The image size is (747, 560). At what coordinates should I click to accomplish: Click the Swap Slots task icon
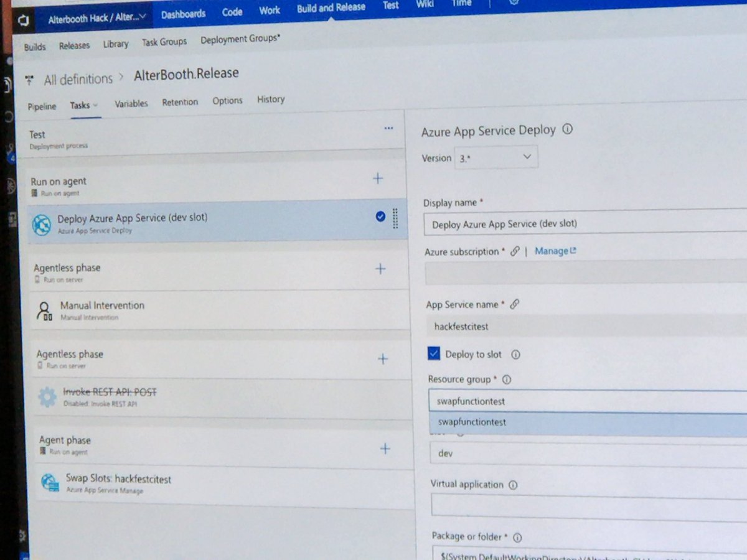click(x=50, y=483)
